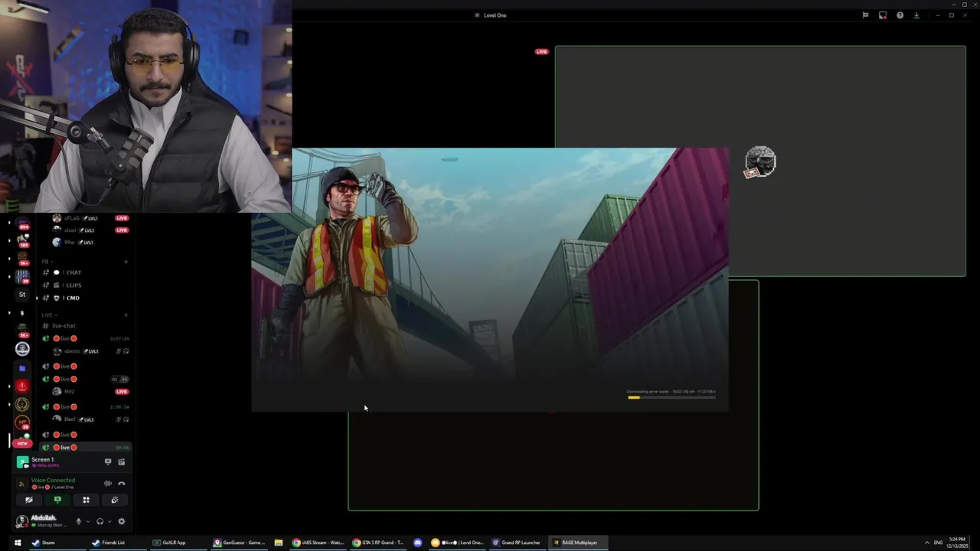Viewport: 980px width, 551px height.
Task: Toggle noise suppression waveform icon
Action: point(107,483)
